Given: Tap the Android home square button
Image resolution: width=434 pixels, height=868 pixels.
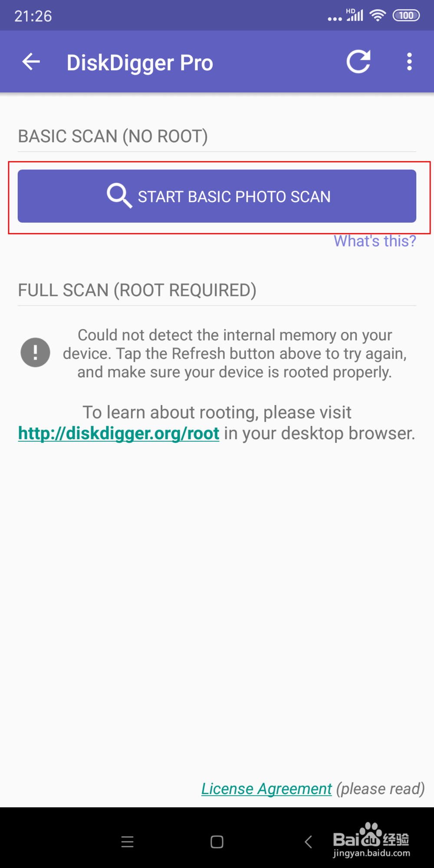Looking at the screenshot, I should point(217,842).
